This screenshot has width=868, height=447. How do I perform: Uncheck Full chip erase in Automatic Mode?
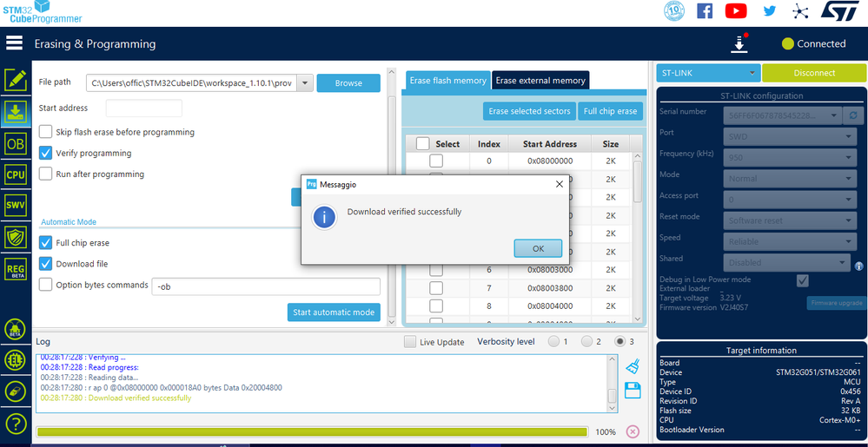click(45, 243)
